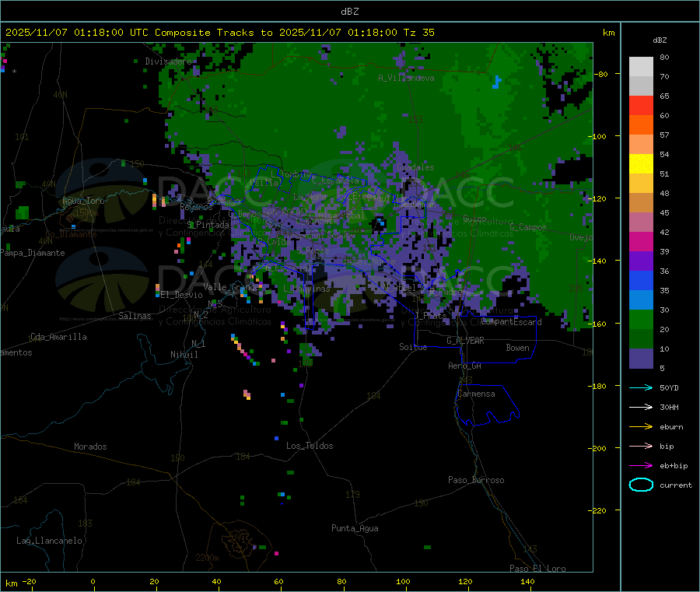Image resolution: width=700 pixels, height=592 pixels.
Task: Click the 'Guadales' map label
Action: pos(415,167)
